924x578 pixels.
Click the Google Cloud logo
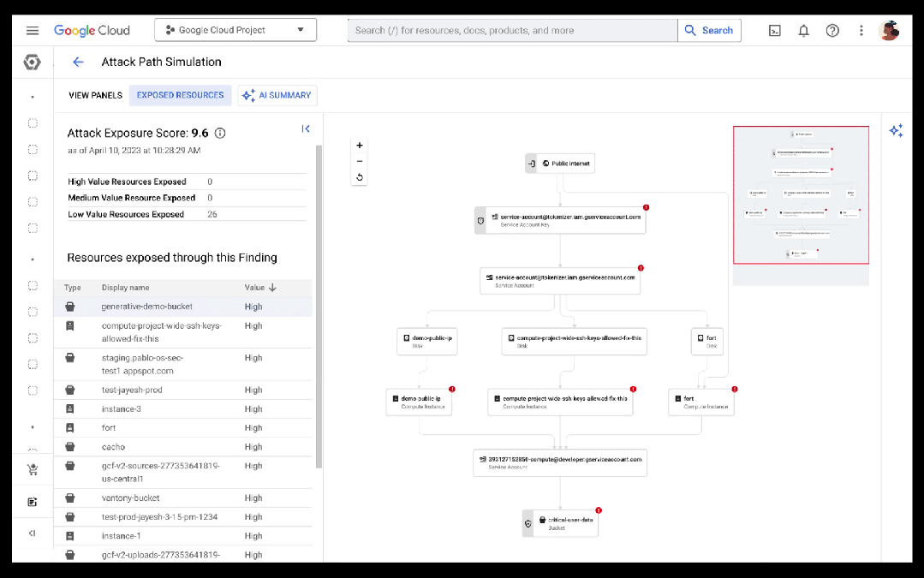click(x=92, y=31)
